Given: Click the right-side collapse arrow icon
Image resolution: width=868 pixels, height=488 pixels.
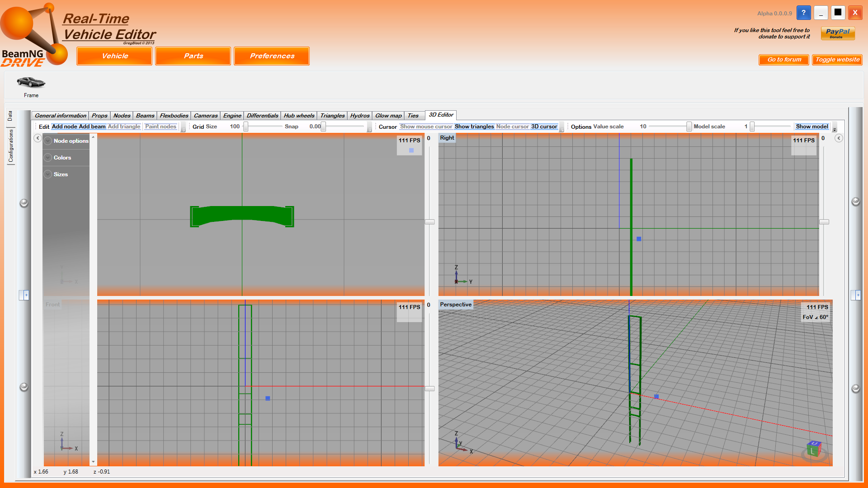Looking at the screenshot, I should point(839,138).
